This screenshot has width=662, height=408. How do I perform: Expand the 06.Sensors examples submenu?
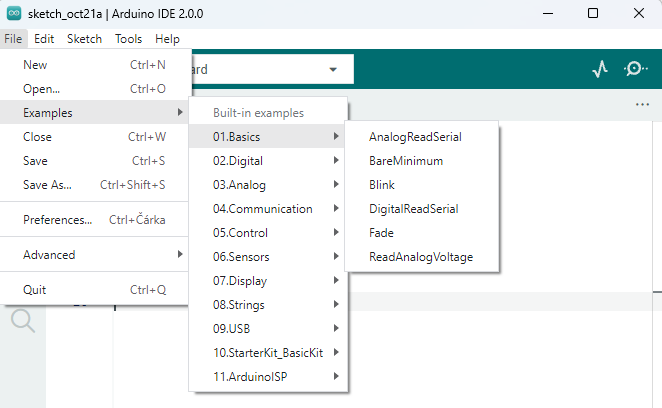coord(268,257)
